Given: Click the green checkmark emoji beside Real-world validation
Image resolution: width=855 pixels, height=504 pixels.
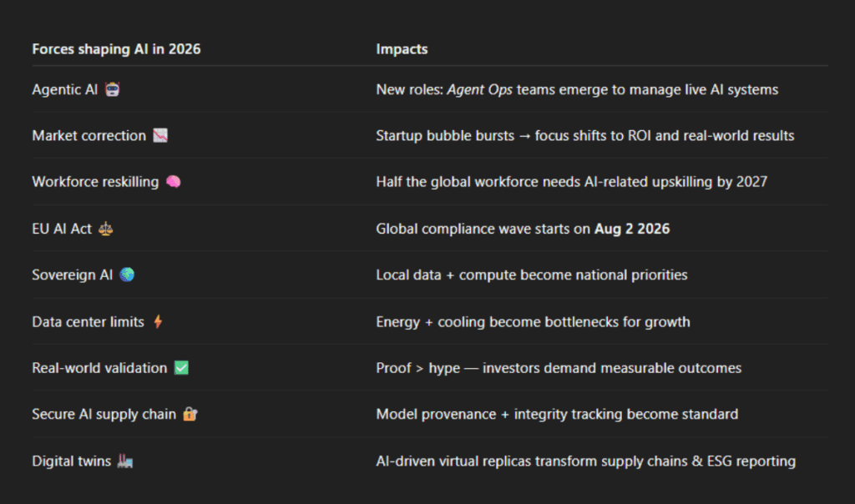Looking at the screenshot, I should 181,368.
